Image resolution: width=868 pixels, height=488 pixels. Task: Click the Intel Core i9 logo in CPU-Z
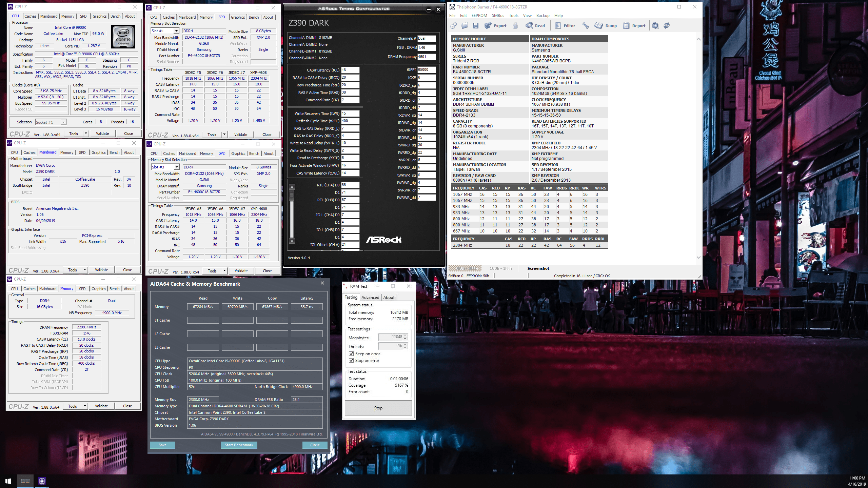tap(123, 37)
